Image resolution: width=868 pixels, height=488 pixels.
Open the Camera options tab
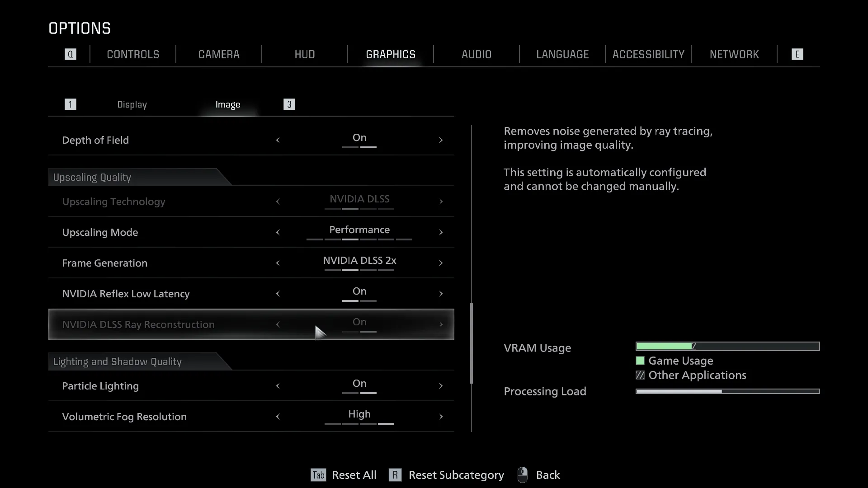219,54
